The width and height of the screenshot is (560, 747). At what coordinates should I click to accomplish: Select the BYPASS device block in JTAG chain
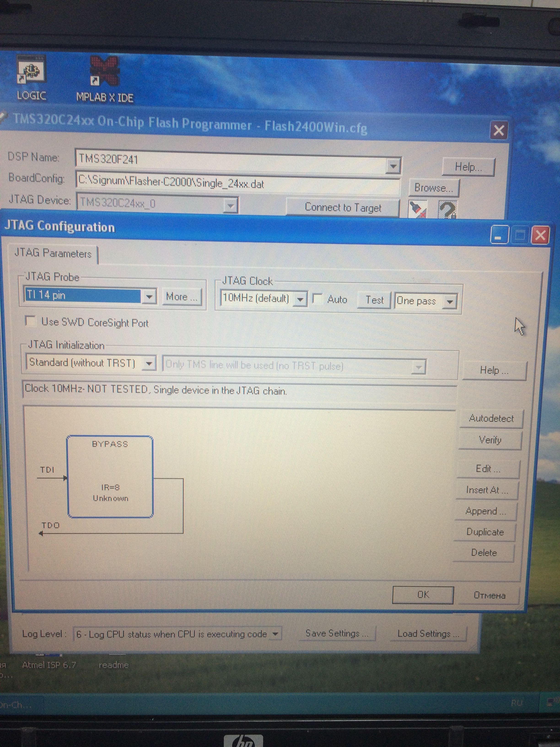110,477
